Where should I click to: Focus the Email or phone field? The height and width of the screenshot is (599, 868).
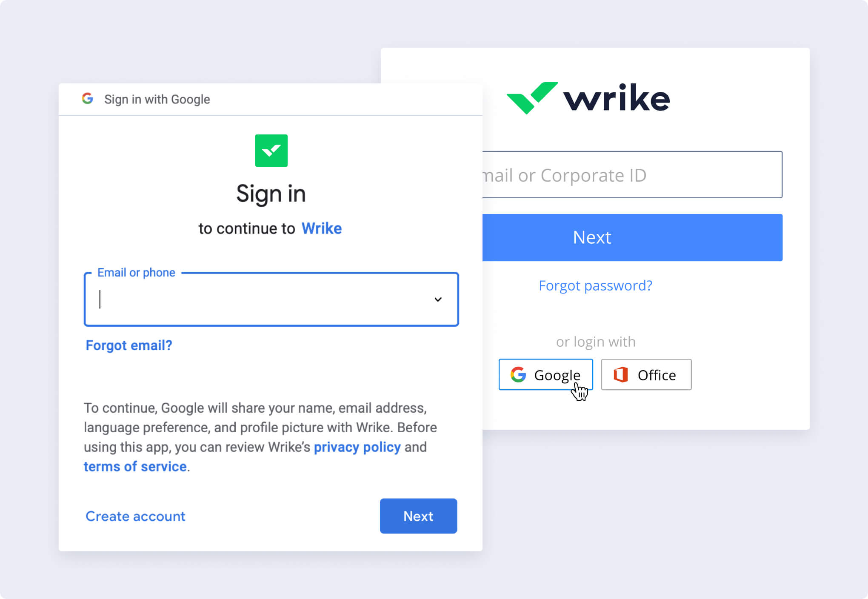click(x=271, y=299)
